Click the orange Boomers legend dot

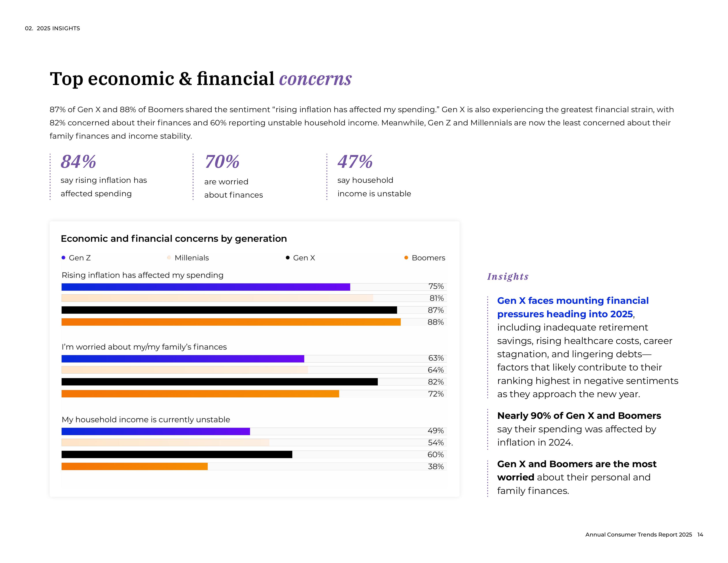tap(406, 257)
